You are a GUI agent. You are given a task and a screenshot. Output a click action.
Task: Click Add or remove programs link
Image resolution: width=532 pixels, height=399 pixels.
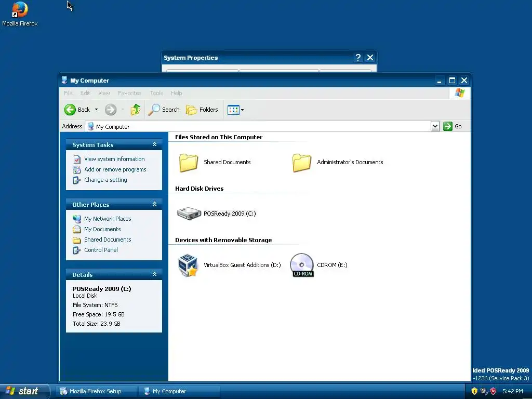pos(115,170)
